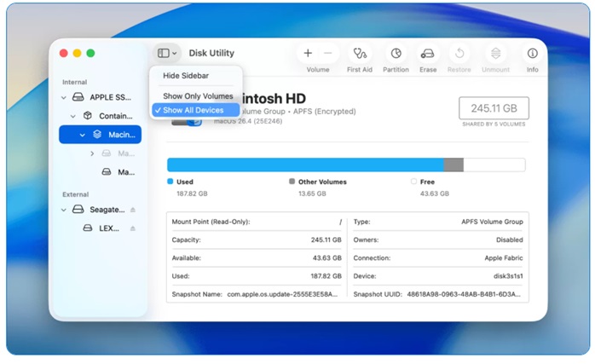Image resolution: width=595 pixels, height=364 pixels.
Task: Click the Contain... cube icon
Action: pos(88,115)
